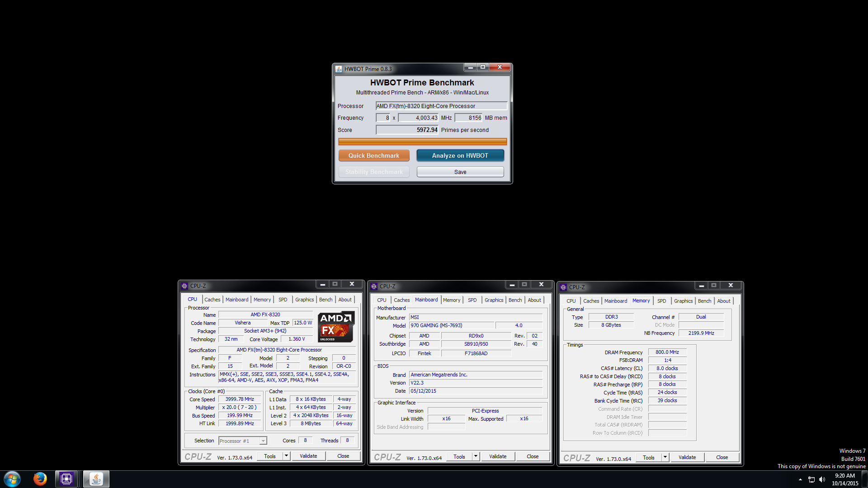Save the HWBOT Prime result
This screenshot has width=868, height=488.
pyautogui.click(x=460, y=172)
